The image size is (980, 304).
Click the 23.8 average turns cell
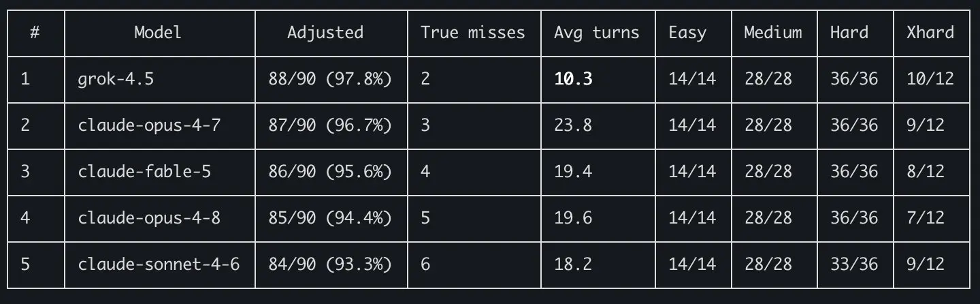(573, 125)
